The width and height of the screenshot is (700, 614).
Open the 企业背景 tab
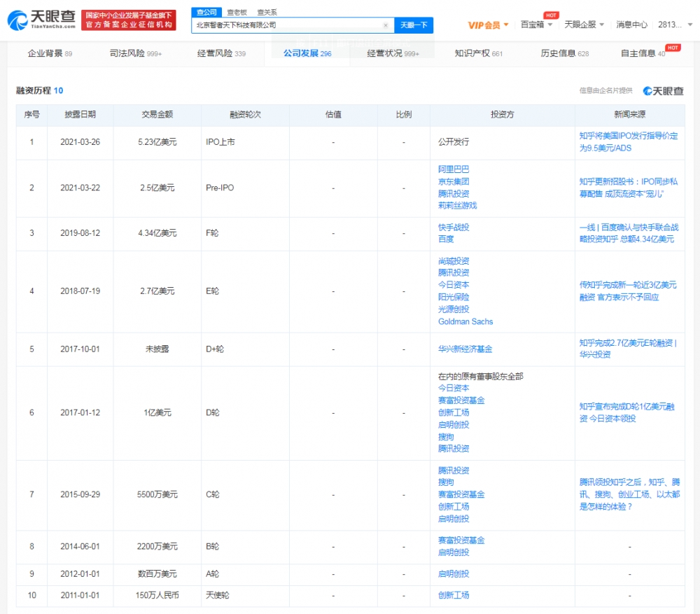tap(50, 54)
